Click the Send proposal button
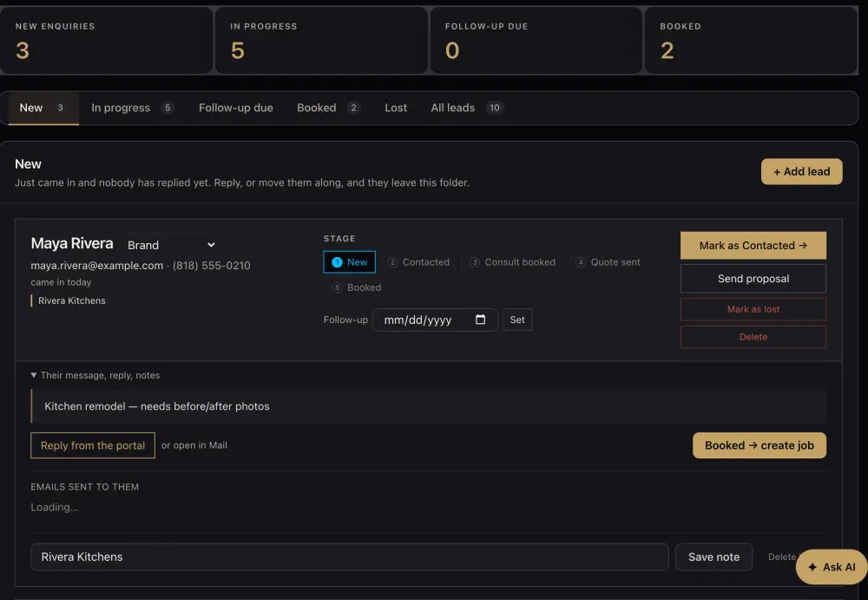 pos(753,279)
